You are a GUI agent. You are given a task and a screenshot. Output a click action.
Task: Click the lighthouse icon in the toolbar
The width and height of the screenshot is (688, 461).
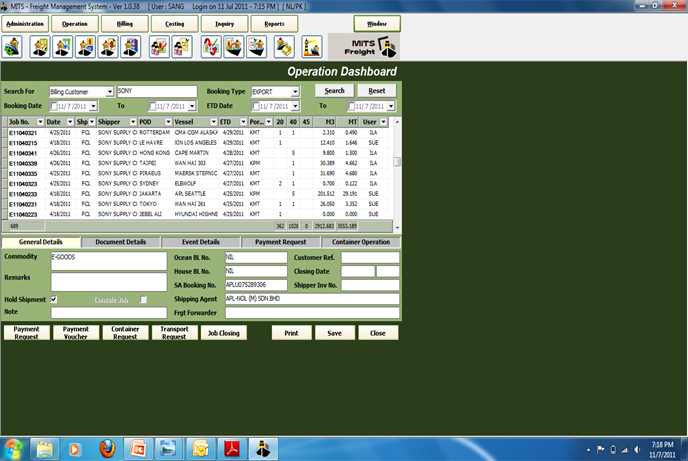click(310, 47)
